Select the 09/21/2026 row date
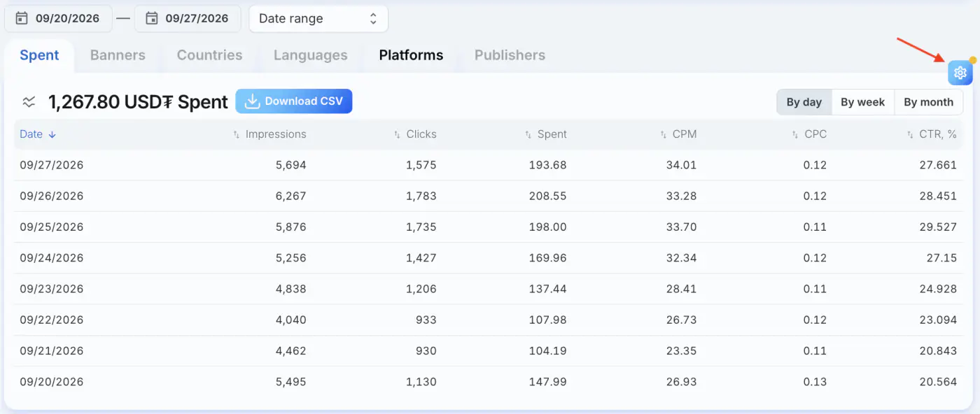Screen dimensions: 980x414 (52, 351)
